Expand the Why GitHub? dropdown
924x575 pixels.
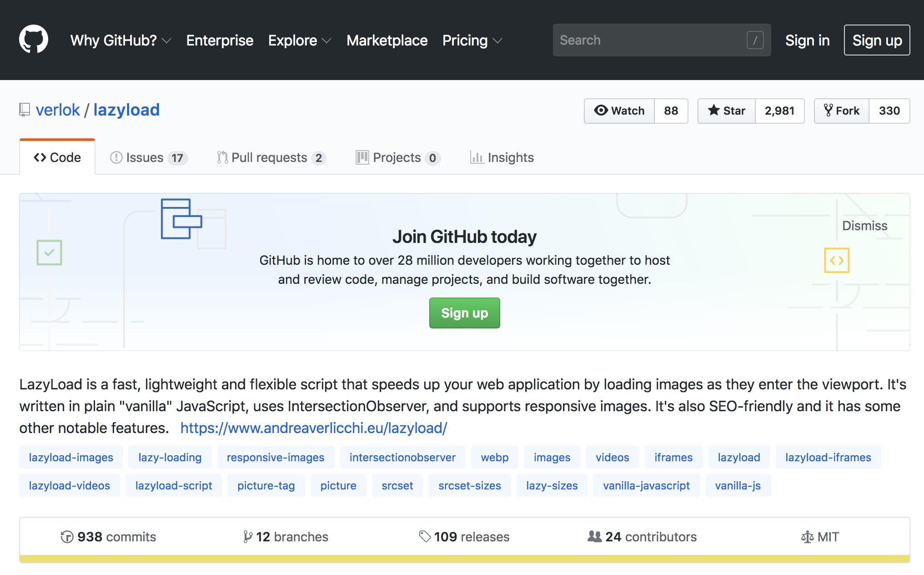point(121,40)
